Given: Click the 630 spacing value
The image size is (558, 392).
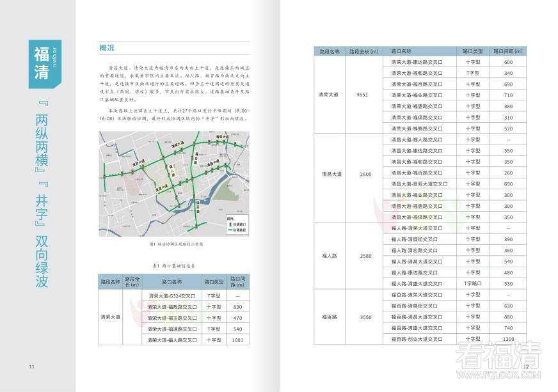Looking at the screenshot, I should (508, 306).
